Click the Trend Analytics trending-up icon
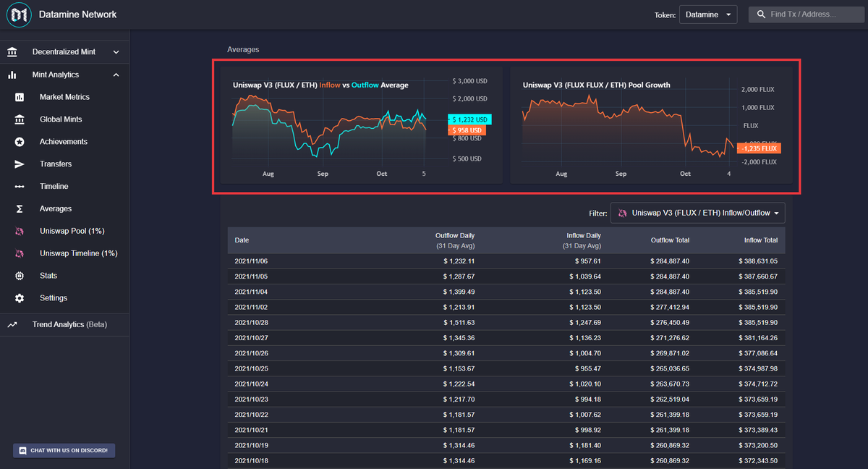This screenshot has height=469, width=868. [x=12, y=325]
